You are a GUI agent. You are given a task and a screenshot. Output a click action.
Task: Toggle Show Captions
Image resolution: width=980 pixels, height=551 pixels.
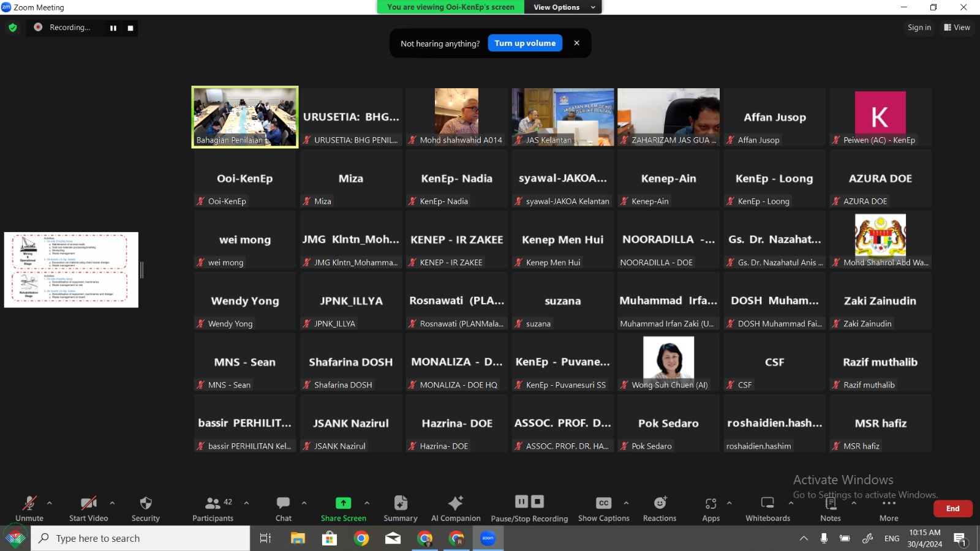pyautogui.click(x=603, y=509)
